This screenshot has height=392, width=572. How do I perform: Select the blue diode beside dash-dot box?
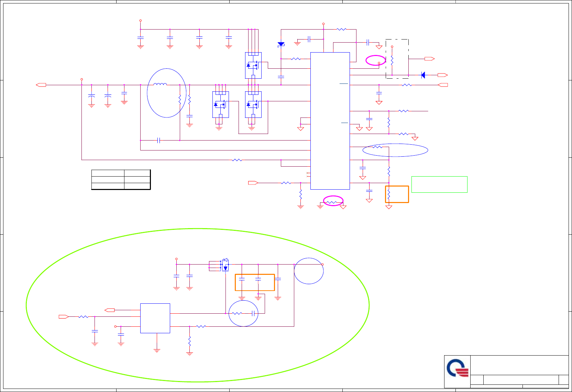click(x=423, y=75)
